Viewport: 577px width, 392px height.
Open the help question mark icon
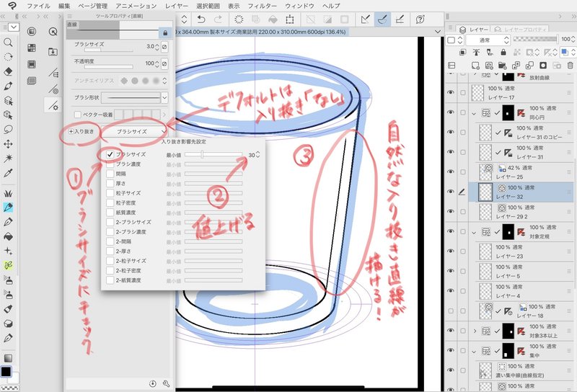pyautogui.click(x=420, y=19)
